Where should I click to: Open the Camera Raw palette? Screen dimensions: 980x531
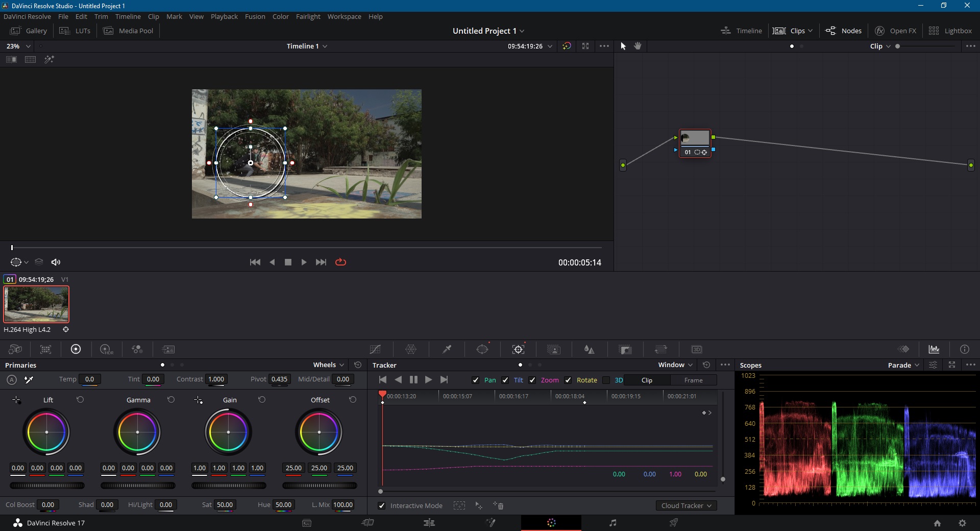pyautogui.click(x=15, y=349)
